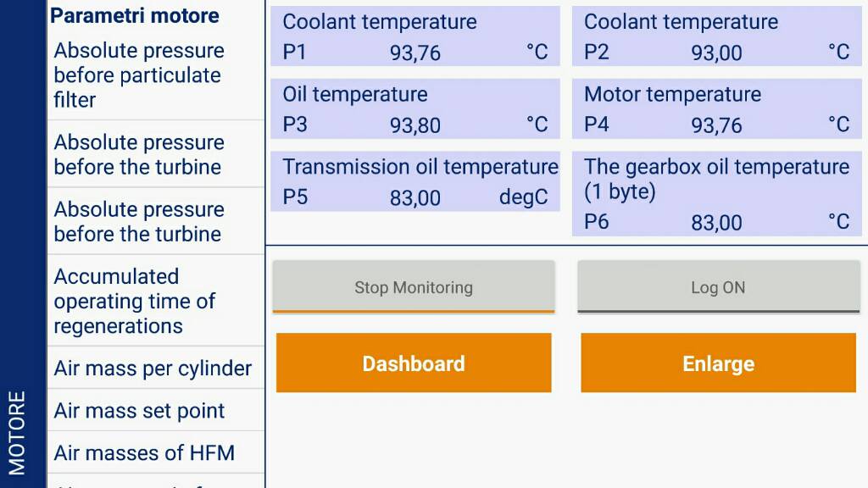Select the P2 Coolant temperature tile

(x=717, y=36)
